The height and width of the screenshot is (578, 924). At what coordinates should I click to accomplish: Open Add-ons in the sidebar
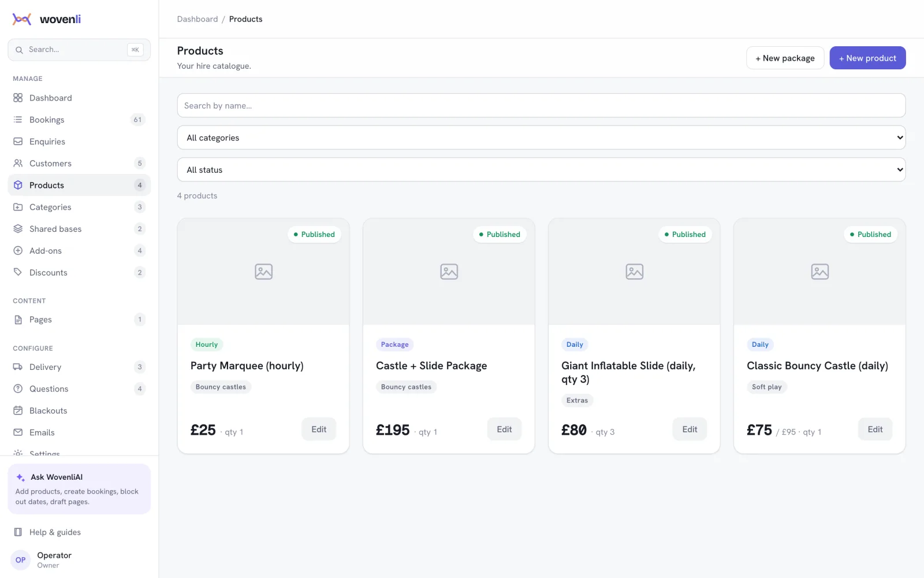(79, 251)
